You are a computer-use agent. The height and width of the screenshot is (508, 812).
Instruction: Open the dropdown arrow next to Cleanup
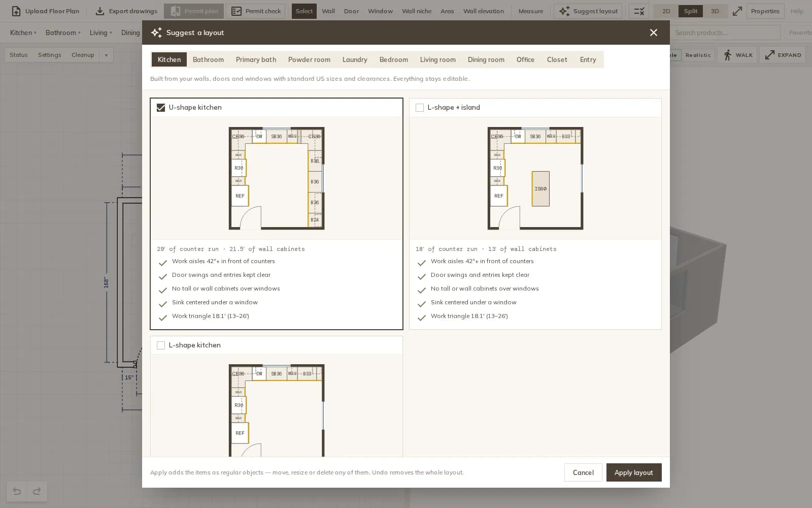(x=106, y=55)
